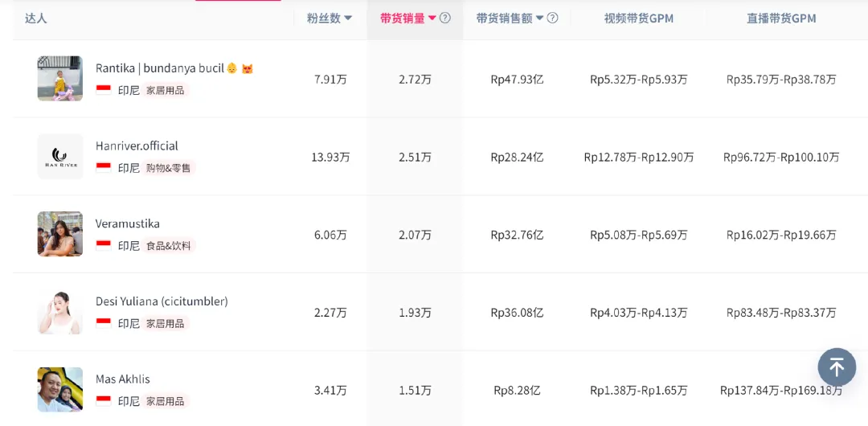Open Veramustika profile avatar
868x426 pixels.
click(60, 234)
